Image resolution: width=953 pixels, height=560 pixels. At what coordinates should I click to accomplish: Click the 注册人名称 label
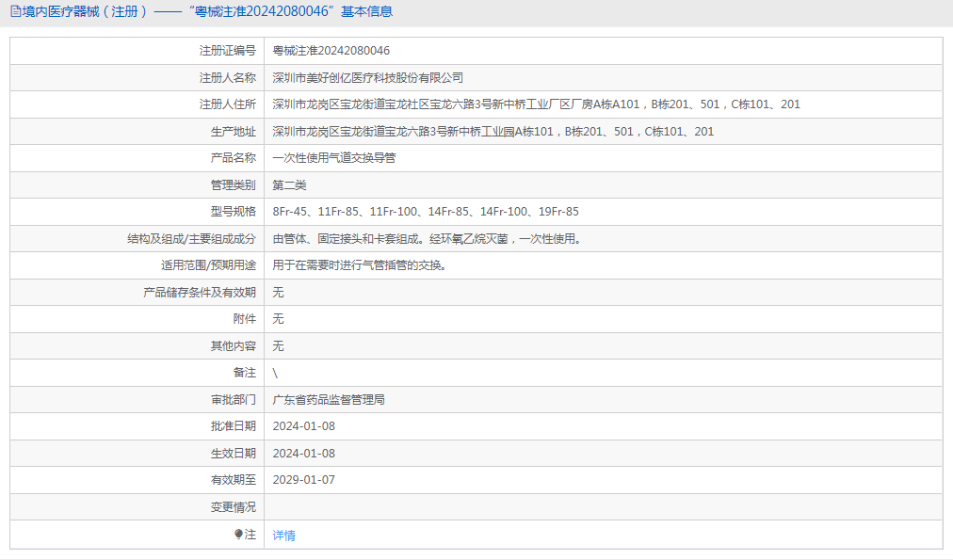tap(227, 78)
